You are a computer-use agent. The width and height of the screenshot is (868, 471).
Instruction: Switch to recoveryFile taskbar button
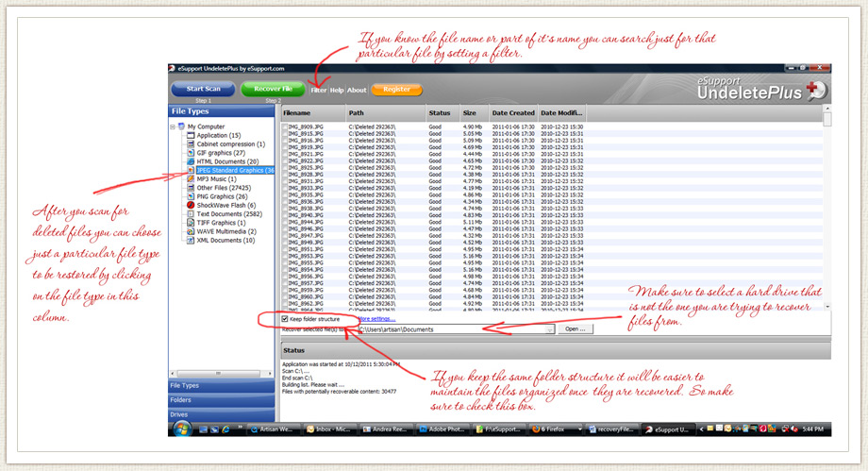click(611, 429)
